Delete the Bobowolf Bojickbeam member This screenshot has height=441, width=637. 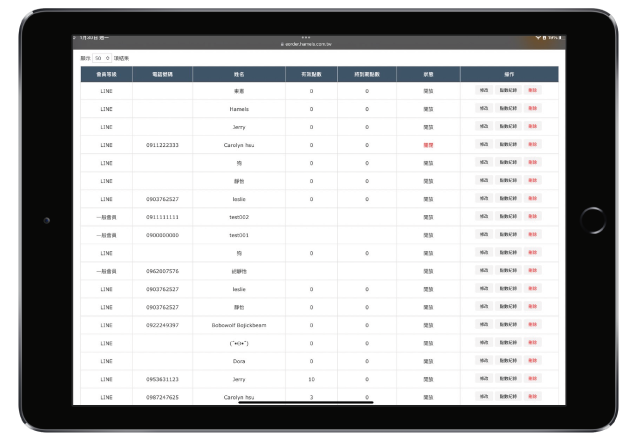click(533, 324)
